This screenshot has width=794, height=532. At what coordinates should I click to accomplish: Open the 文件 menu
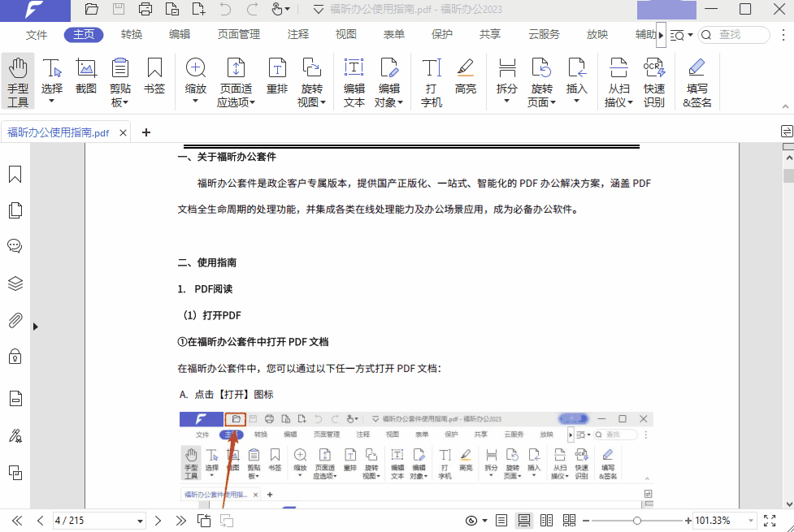(x=36, y=35)
